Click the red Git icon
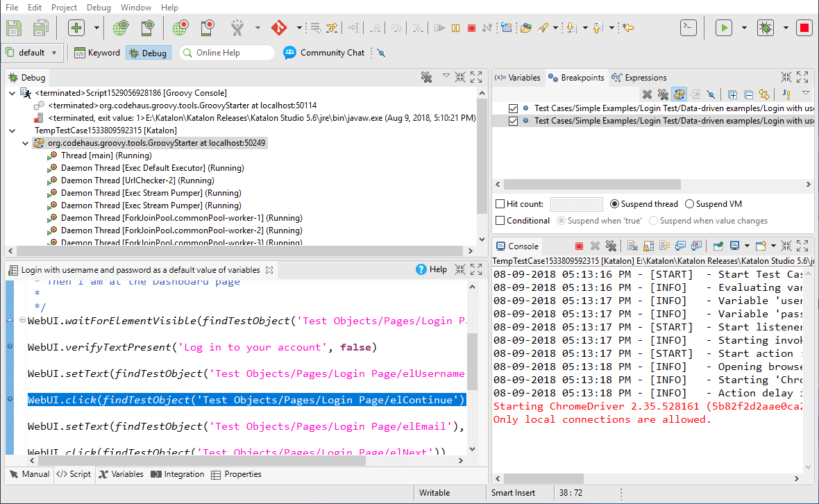Screen dimensions: 819x504 279,28
